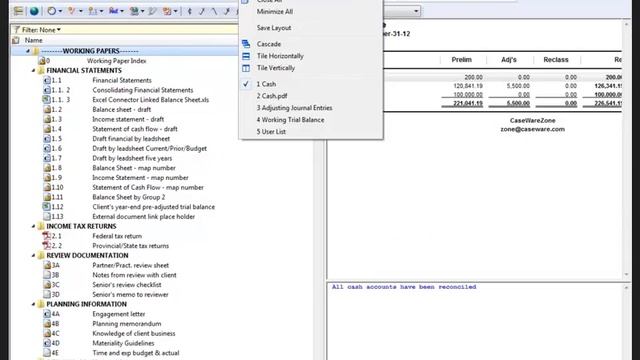Select 'Statement of cash flow - draft' row
The image size is (640, 360).
pyautogui.click(x=135, y=129)
